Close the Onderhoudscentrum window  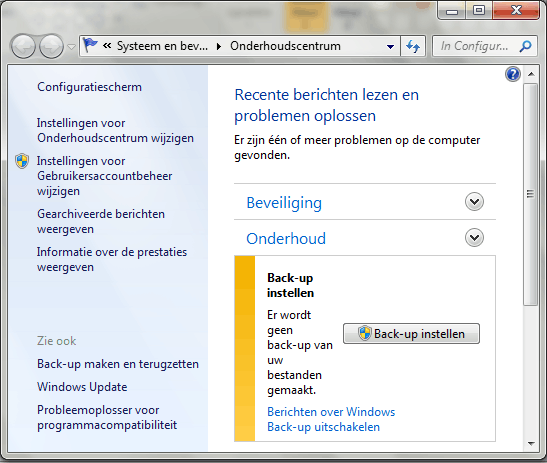pos(516,11)
